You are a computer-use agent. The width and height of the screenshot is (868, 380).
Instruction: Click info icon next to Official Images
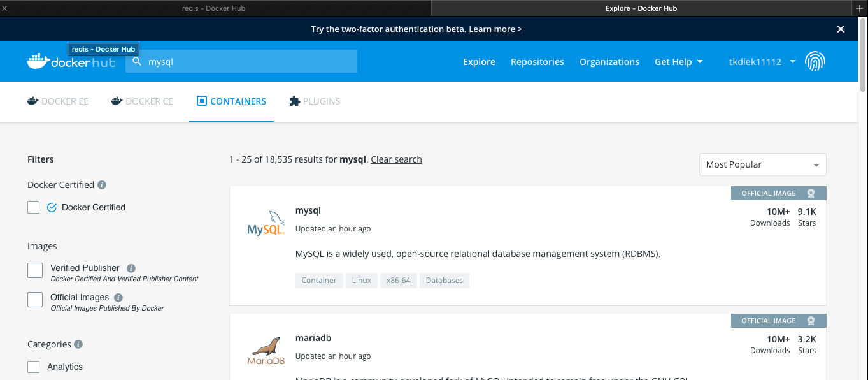(x=118, y=298)
